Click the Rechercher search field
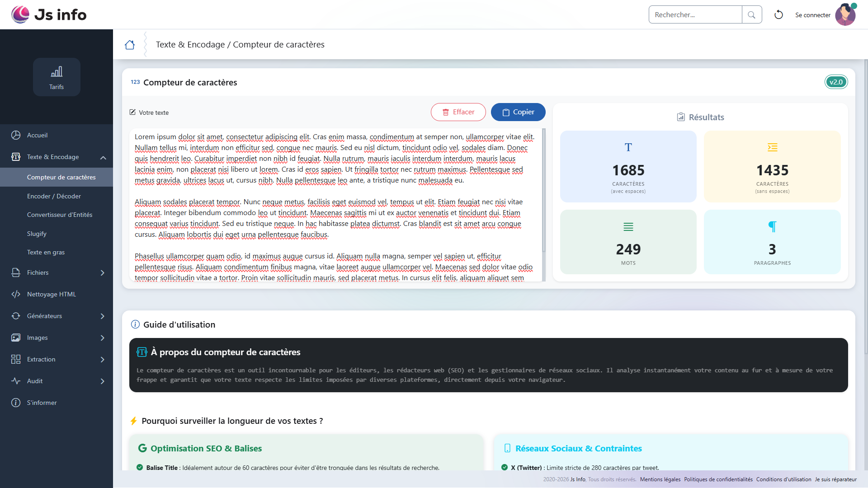 695,15
